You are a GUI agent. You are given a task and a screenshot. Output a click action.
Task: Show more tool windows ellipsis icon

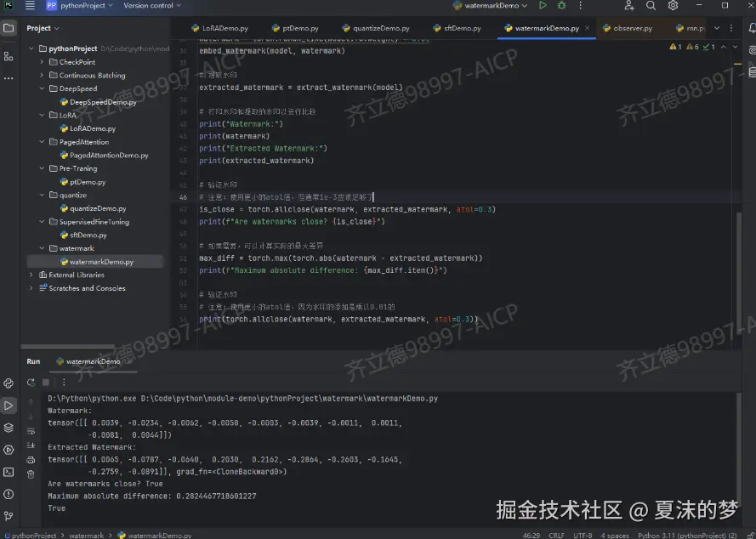(x=9, y=78)
